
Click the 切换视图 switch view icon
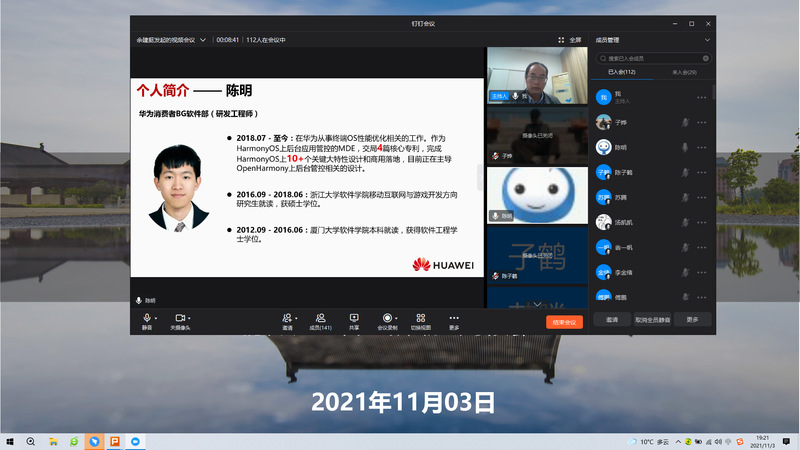pyautogui.click(x=421, y=317)
